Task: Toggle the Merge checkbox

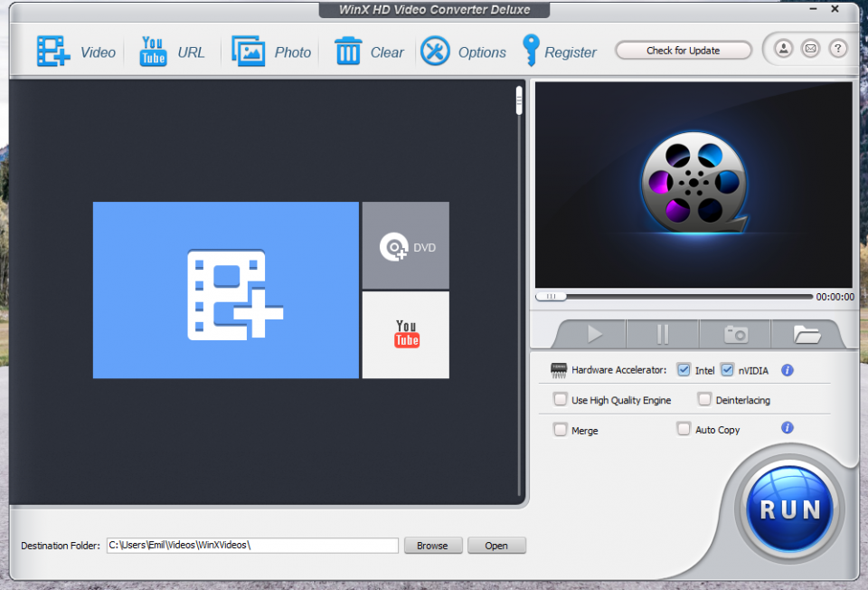Action: tap(561, 430)
